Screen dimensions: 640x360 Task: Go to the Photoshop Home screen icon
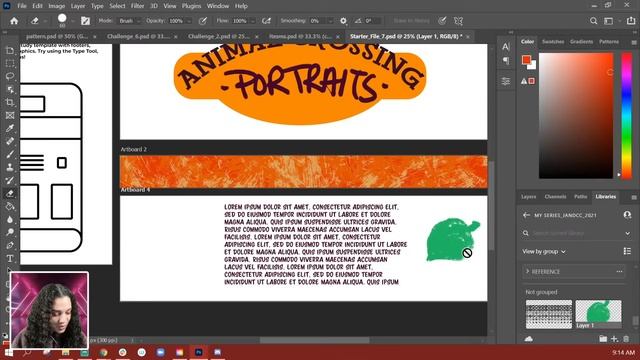click(x=14, y=21)
